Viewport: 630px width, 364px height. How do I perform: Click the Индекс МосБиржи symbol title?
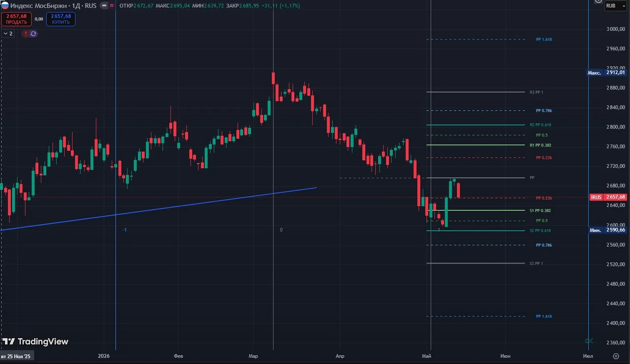point(40,6)
